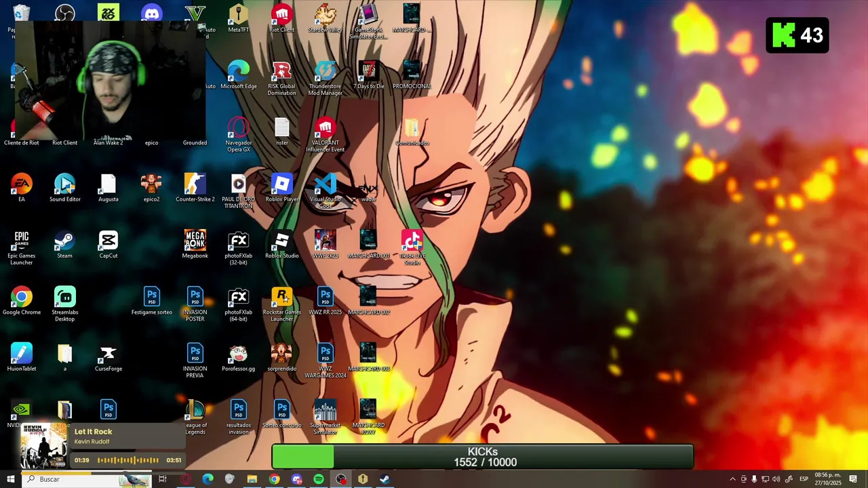Open the Streamlabs Desktop shortcut
The height and width of the screenshot is (488, 868).
pos(65,304)
